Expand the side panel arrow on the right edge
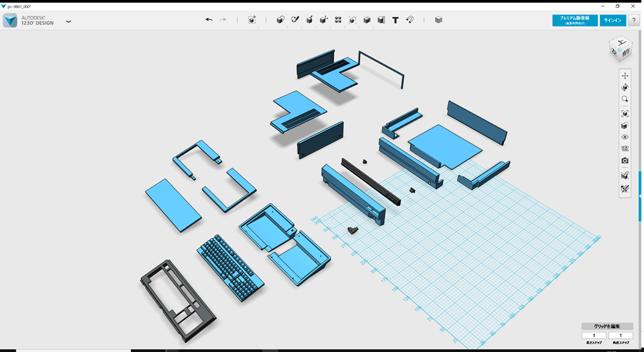 640,196
